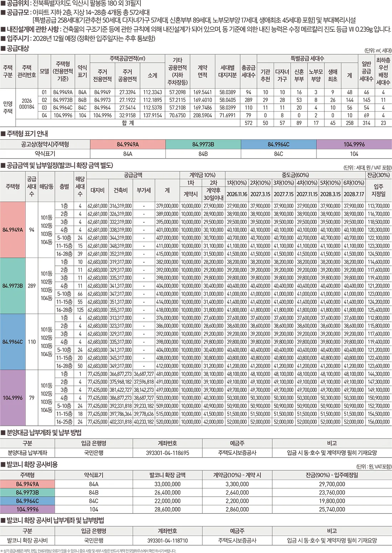Select balcony expansion amount 22,000,000
Screen dimensions: 392x553
click(167, 501)
